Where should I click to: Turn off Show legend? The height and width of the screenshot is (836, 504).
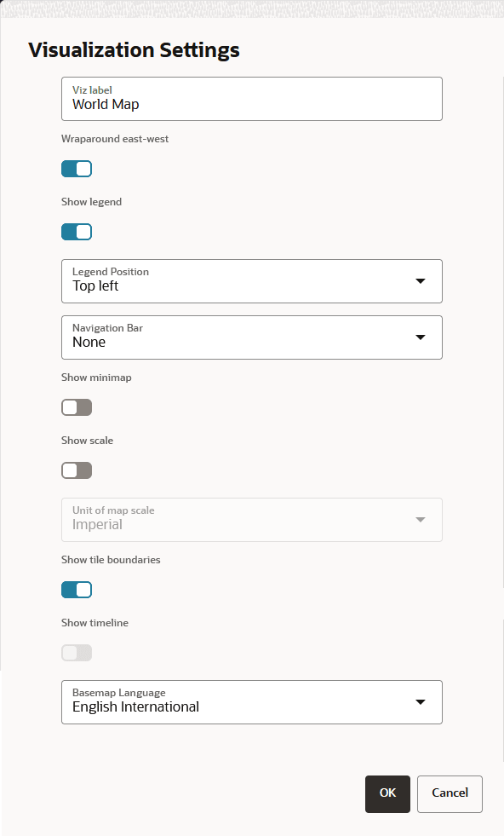click(x=77, y=231)
